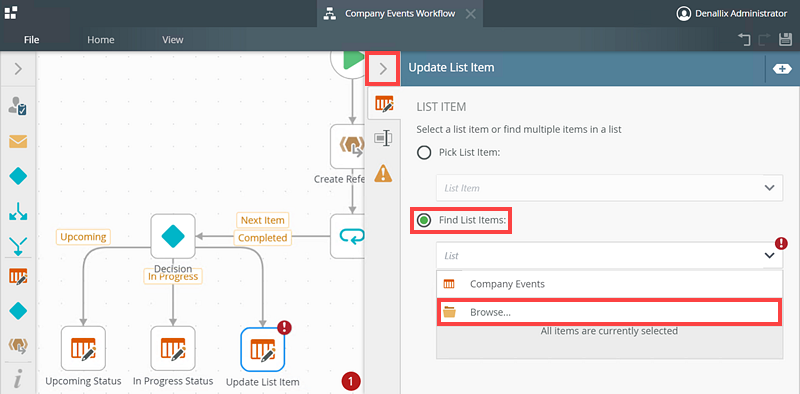This screenshot has height=394, width=800.
Task: Click the In Progress line label
Action: point(172,276)
